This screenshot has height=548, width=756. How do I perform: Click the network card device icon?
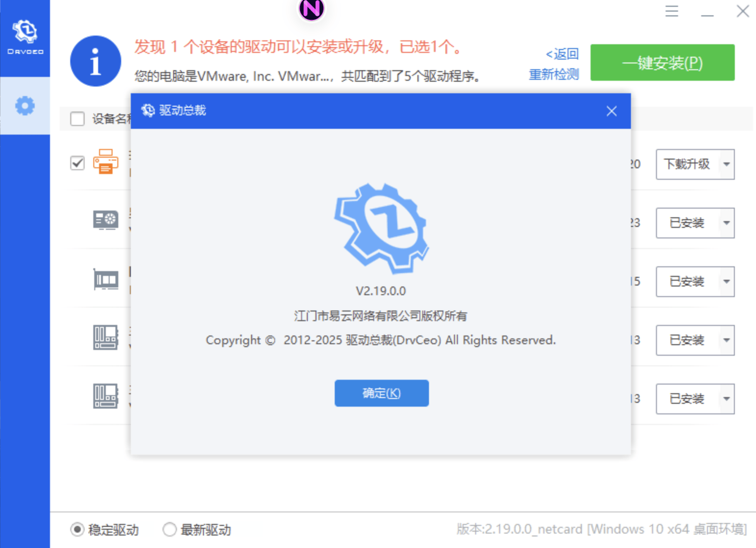tap(106, 279)
